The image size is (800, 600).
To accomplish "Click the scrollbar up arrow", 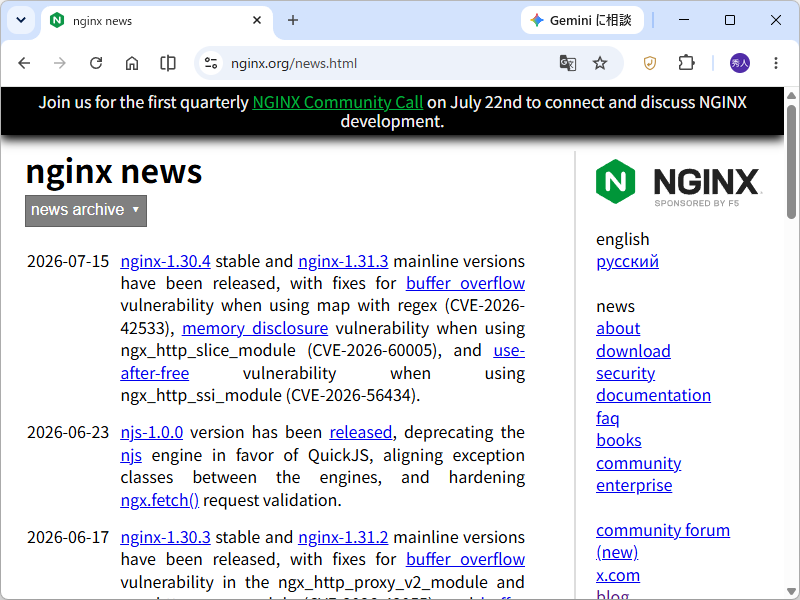I will click(x=791, y=95).
